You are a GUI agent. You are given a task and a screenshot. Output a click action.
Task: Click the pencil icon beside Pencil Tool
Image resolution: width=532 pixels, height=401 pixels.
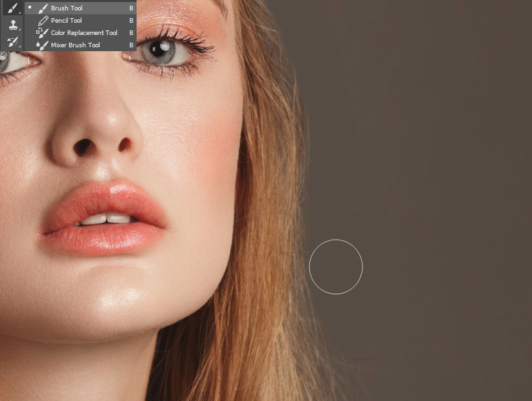click(x=42, y=20)
